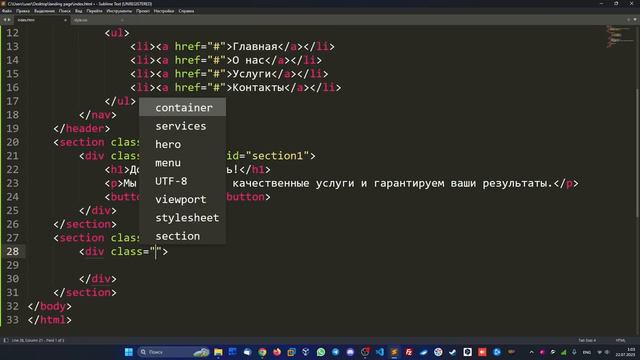Image resolution: width=640 pixels, height=360 pixels.
Task: Launch Firefox from the taskbar
Action: pyautogui.click(x=277, y=352)
